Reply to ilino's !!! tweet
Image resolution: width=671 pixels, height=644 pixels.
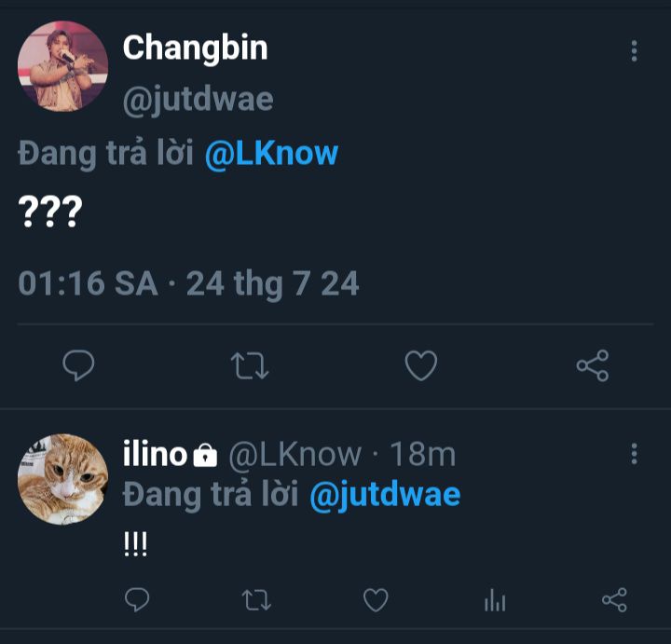tap(137, 600)
